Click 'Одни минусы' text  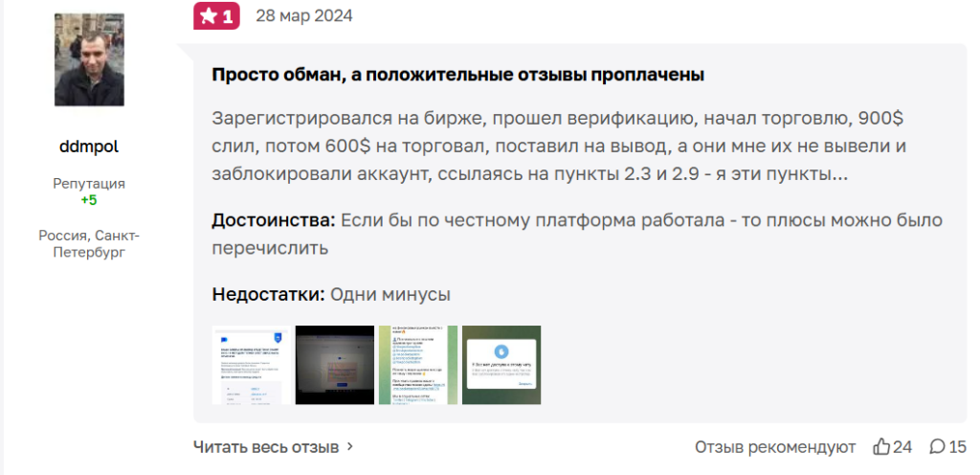390,294
